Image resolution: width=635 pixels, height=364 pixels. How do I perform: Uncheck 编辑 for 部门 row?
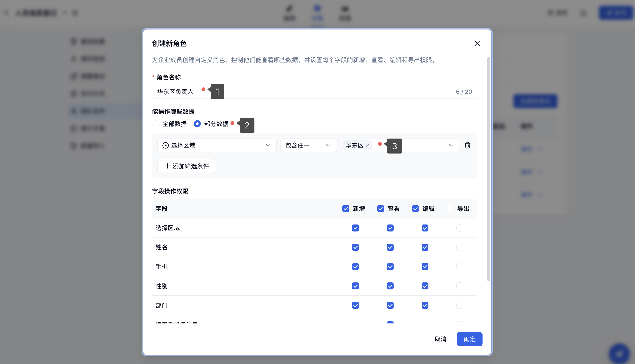click(x=425, y=305)
